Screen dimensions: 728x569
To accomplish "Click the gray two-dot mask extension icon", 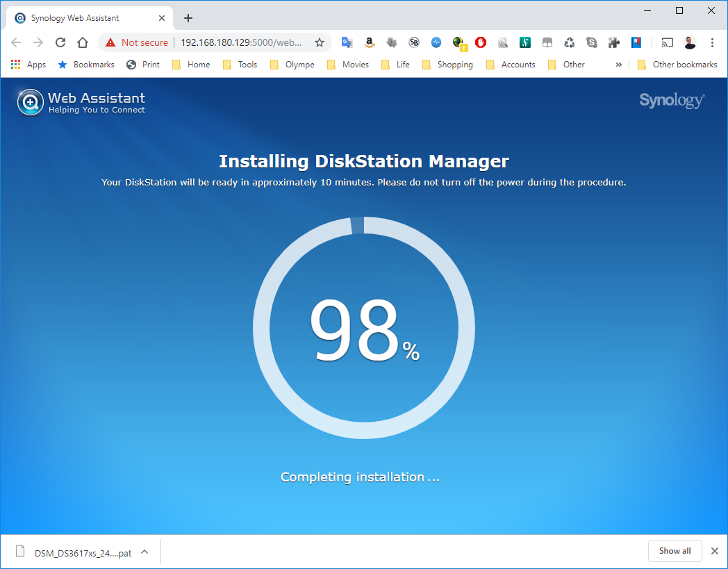I will tap(547, 43).
